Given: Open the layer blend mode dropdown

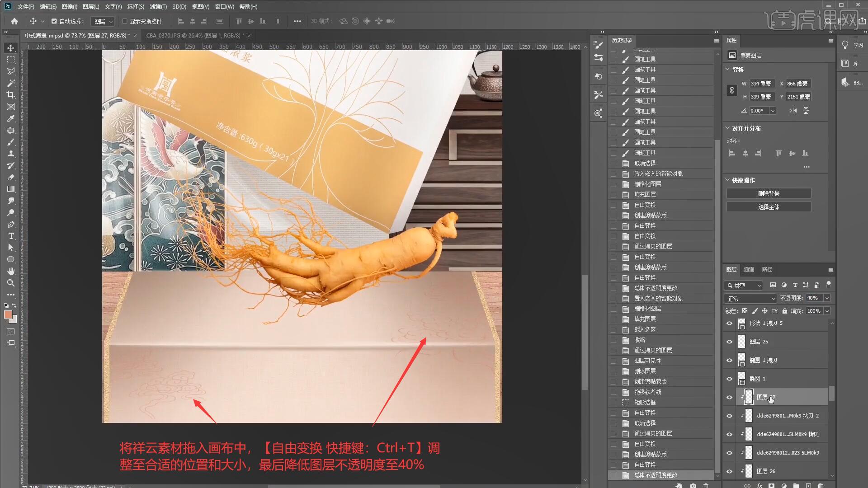Looking at the screenshot, I should pyautogui.click(x=750, y=299).
